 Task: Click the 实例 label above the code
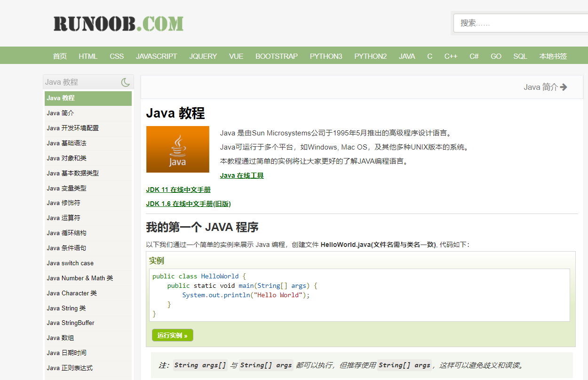(x=157, y=261)
